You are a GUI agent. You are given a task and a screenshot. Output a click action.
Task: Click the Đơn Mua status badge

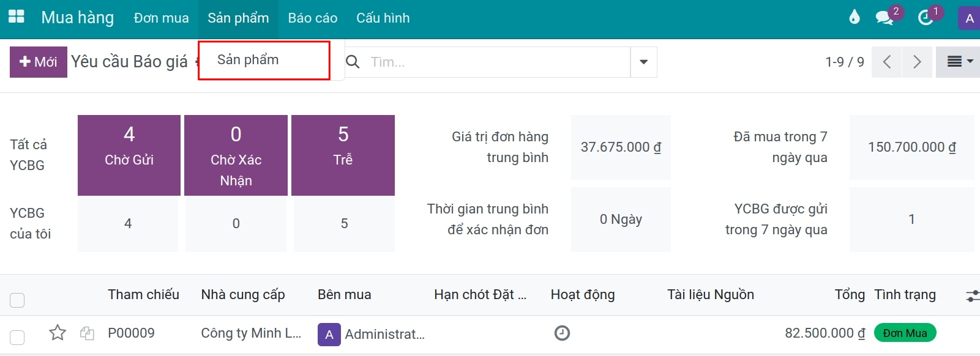[905, 333]
